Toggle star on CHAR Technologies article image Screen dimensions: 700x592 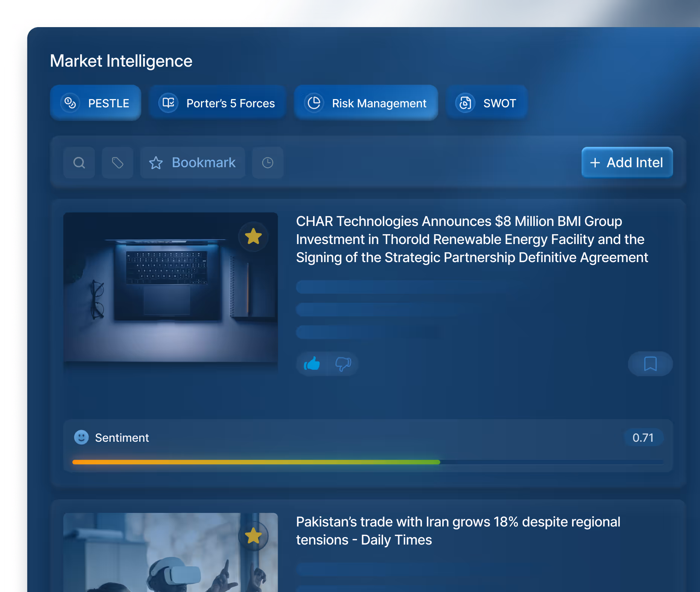(253, 236)
